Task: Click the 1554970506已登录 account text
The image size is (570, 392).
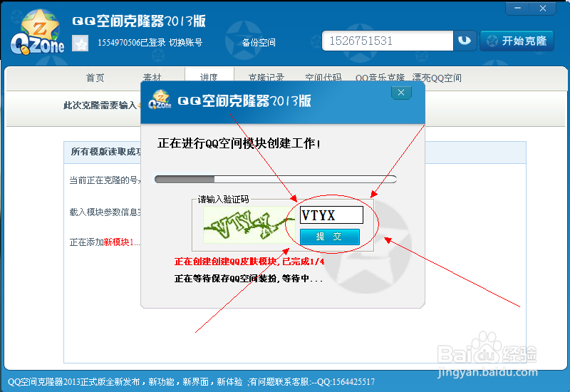Action: pos(132,43)
